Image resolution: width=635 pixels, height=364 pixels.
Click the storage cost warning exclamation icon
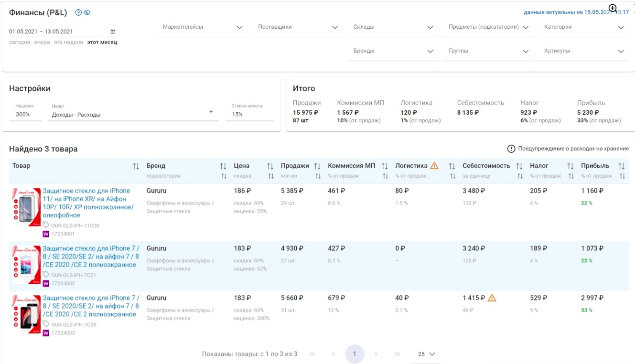[511, 149]
